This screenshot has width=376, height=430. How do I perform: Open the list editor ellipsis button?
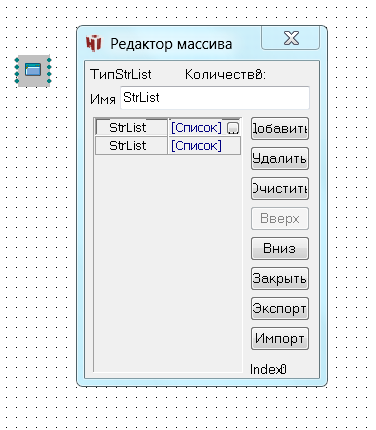coord(233,128)
